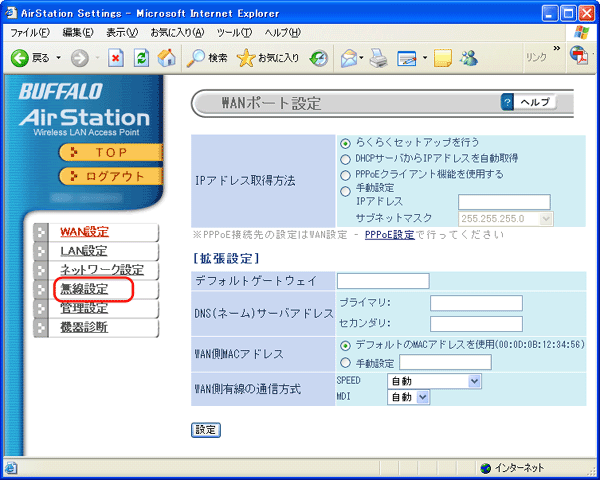Click the blue help question mark icon
This screenshot has height=480, width=600.
click(507, 102)
